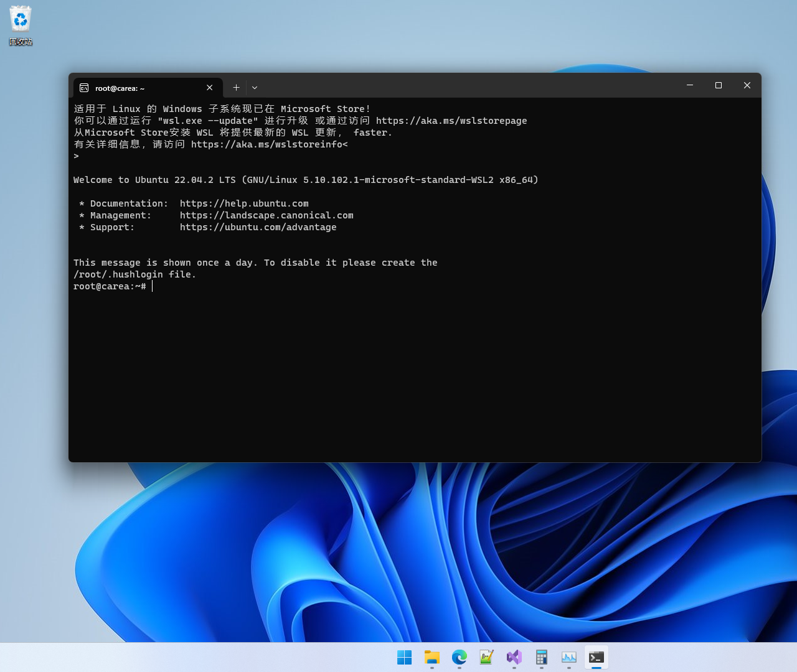Open Microsoft Edge from the taskbar

tap(459, 657)
